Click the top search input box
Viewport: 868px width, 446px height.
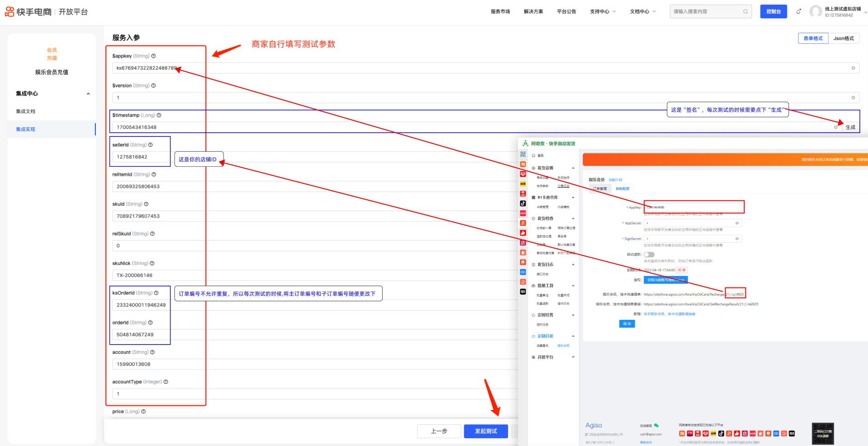point(710,12)
